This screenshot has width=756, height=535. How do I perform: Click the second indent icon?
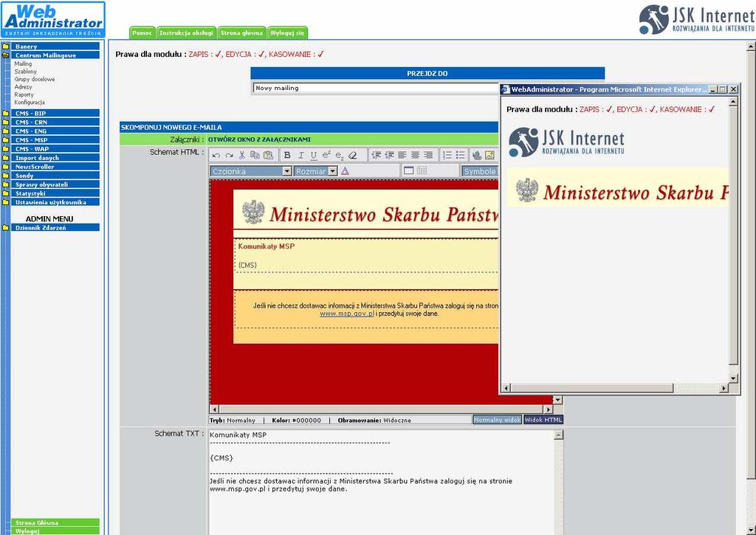click(389, 155)
